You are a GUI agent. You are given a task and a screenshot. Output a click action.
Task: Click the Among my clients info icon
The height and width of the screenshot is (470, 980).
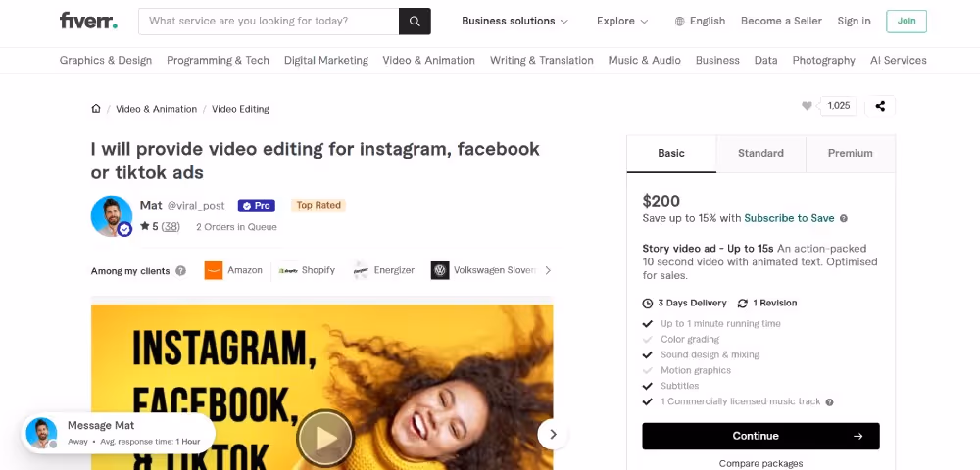coord(180,271)
